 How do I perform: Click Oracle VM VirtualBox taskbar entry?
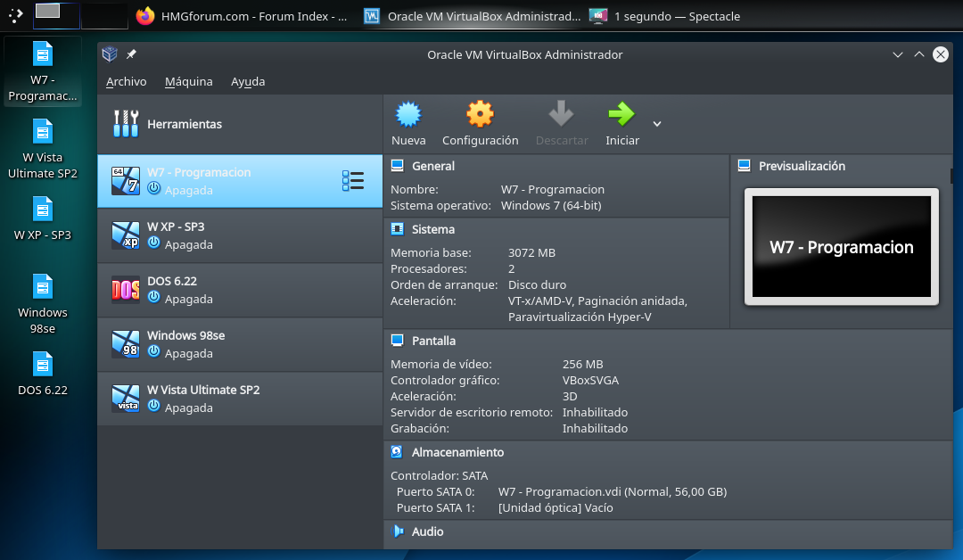click(x=473, y=16)
